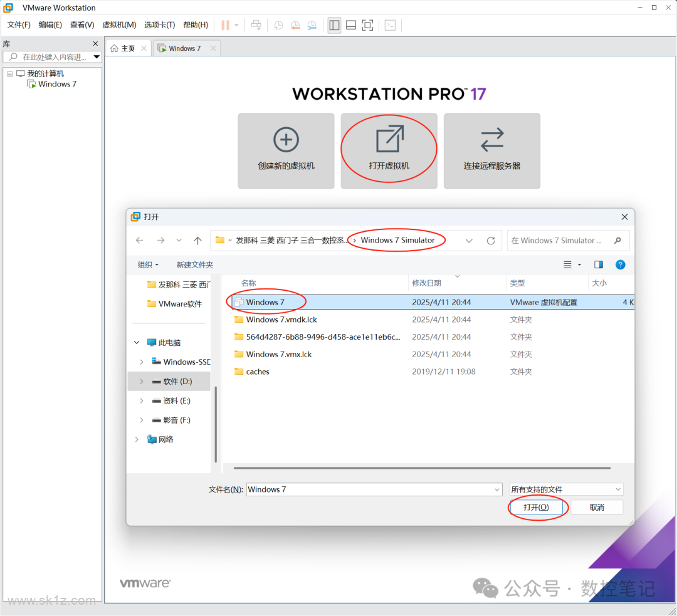This screenshot has width=677, height=616.
Task: Go back in the Open dialog
Action: 139,241
